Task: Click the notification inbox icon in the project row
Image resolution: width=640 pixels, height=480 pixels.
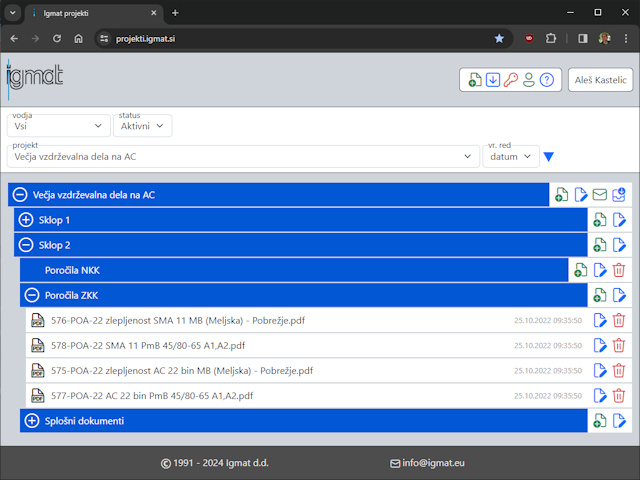Action: pyautogui.click(x=619, y=195)
